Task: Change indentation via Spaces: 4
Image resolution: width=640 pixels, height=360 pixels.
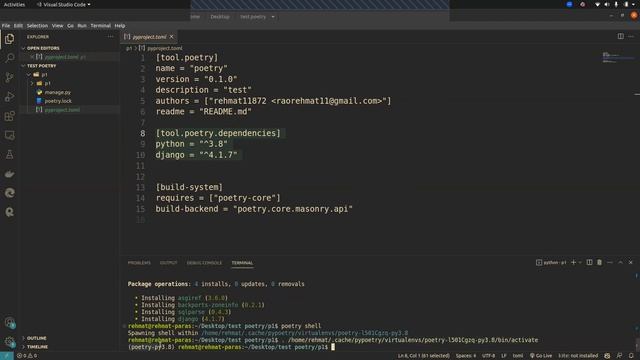Action: tap(466, 356)
